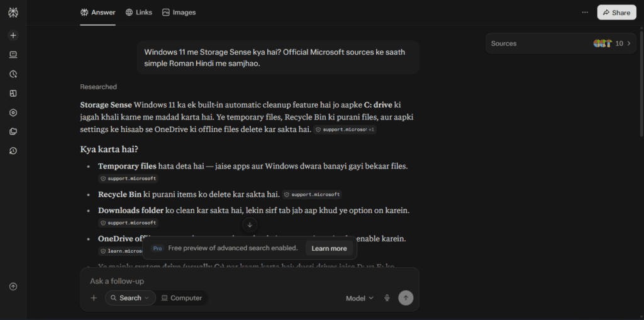
Task: Click the page vertical scrollbar
Action: pyautogui.click(x=641, y=82)
